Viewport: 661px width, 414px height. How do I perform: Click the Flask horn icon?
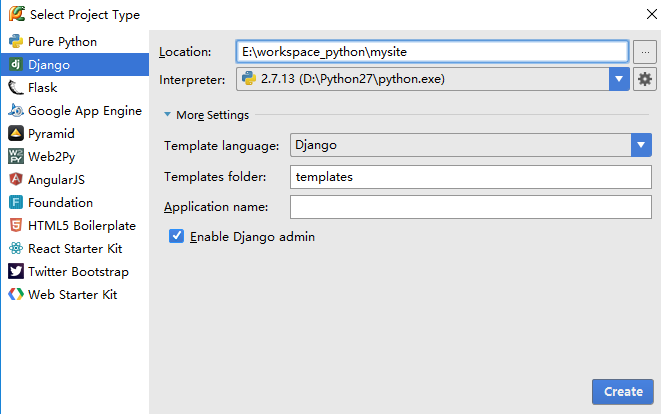tap(16, 88)
